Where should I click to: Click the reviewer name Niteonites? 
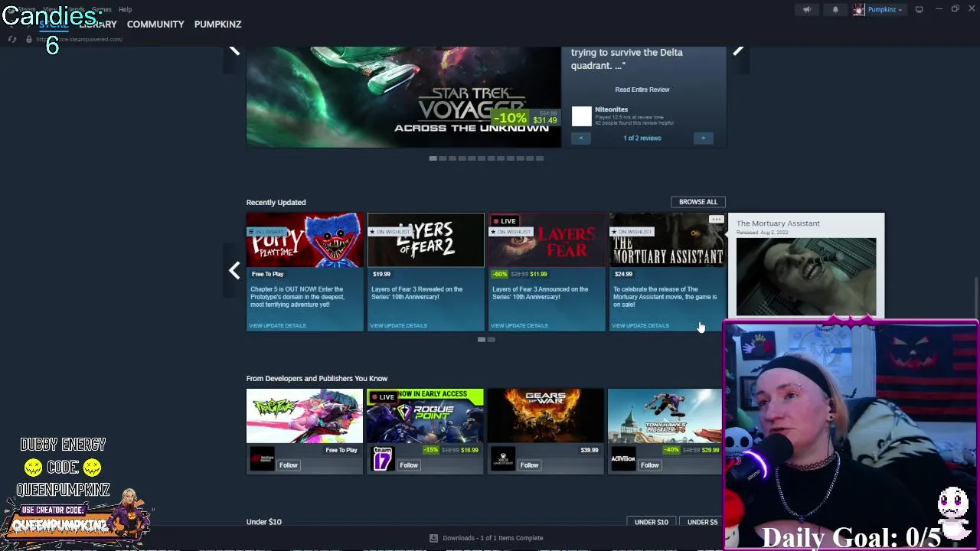point(612,109)
